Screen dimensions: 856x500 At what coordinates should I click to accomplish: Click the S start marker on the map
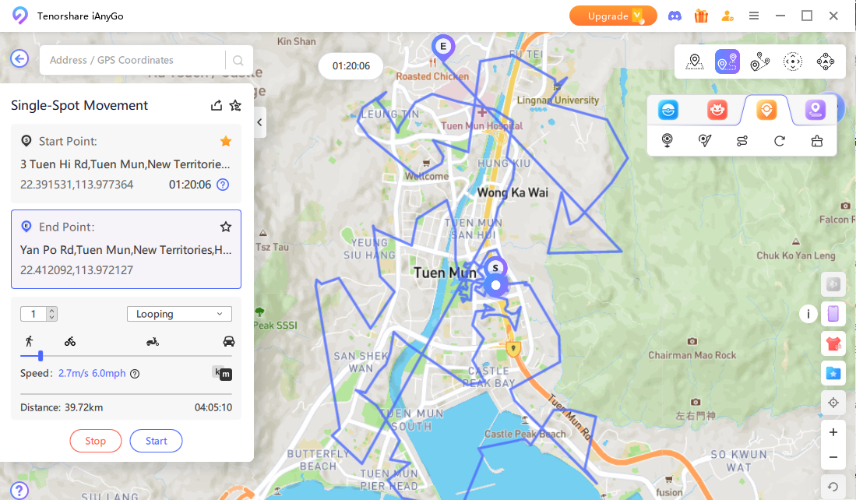(495, 267)
